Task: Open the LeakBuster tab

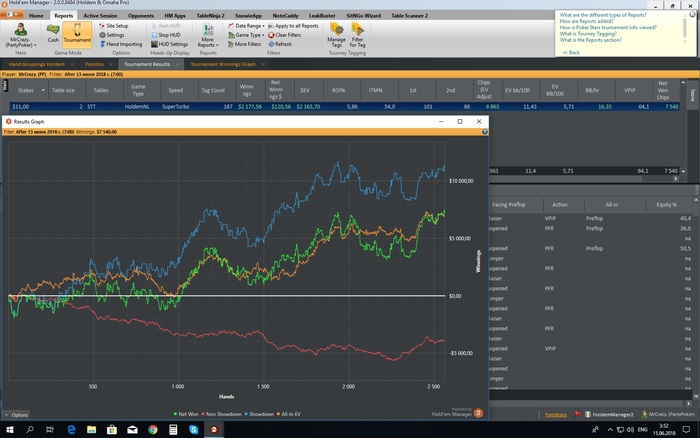Action: [322, 16]
